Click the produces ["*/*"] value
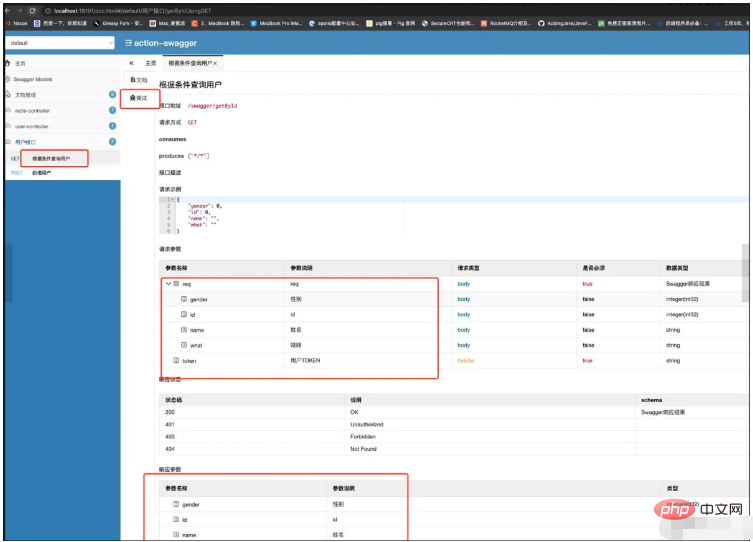 pos(198,156)
